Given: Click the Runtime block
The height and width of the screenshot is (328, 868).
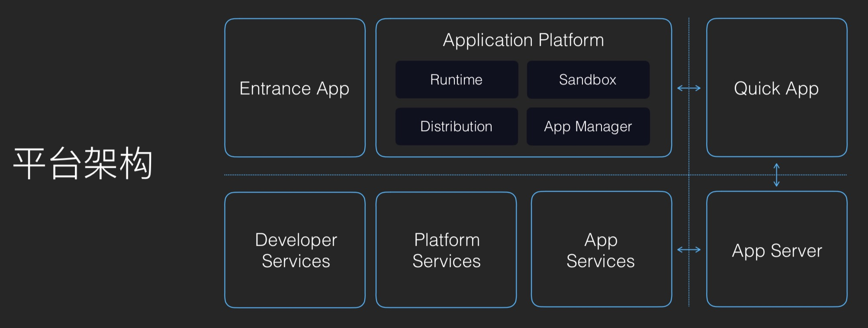Looking at the screenshot, I should point(457,80).
